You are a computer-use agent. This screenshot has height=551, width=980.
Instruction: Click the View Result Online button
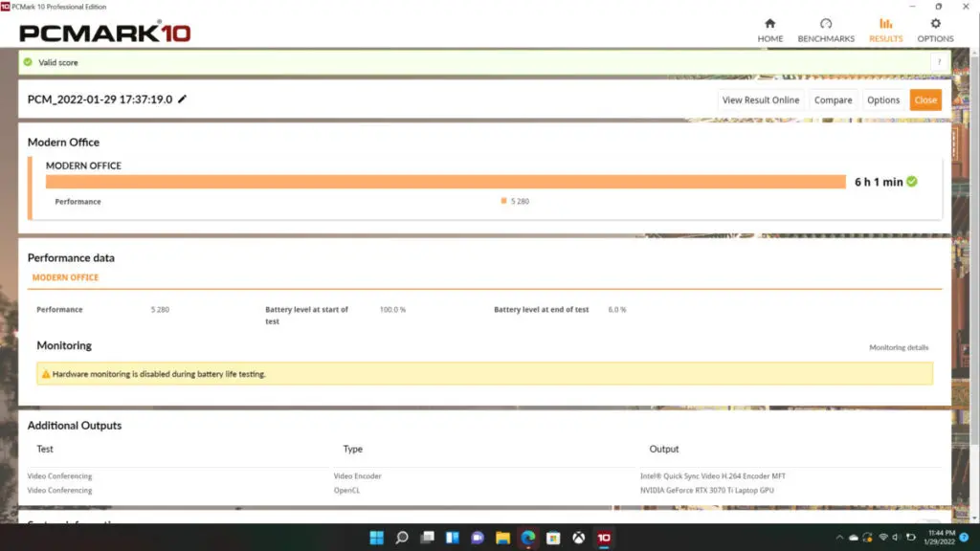tap(761, 99)
